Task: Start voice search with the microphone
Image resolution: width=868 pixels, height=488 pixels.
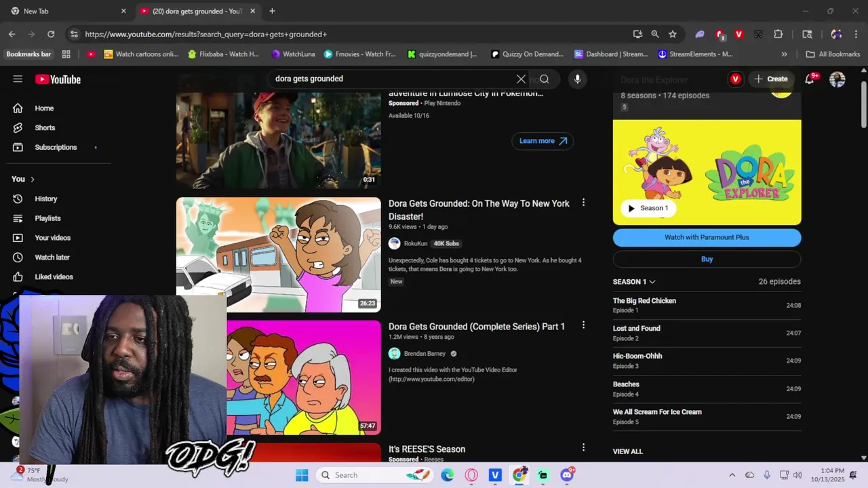Action: [577, 79]
